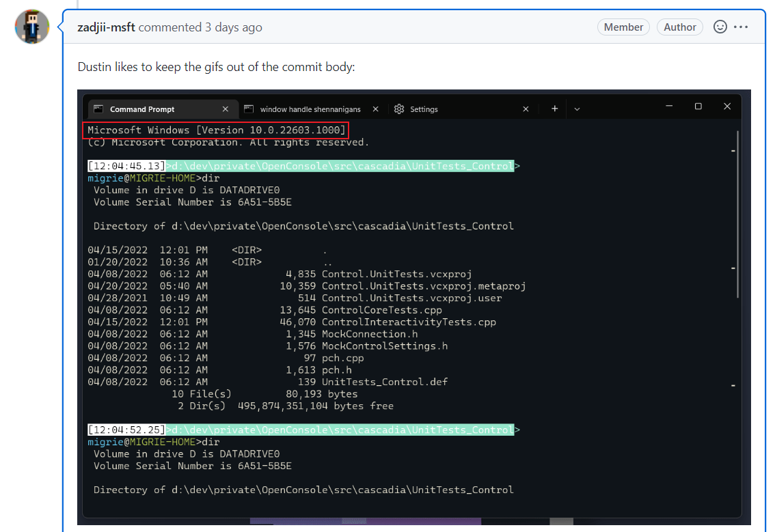
Task: Click zadjii-msft's profile avatar
Action: pyautogui.click(x=31, y=27)
